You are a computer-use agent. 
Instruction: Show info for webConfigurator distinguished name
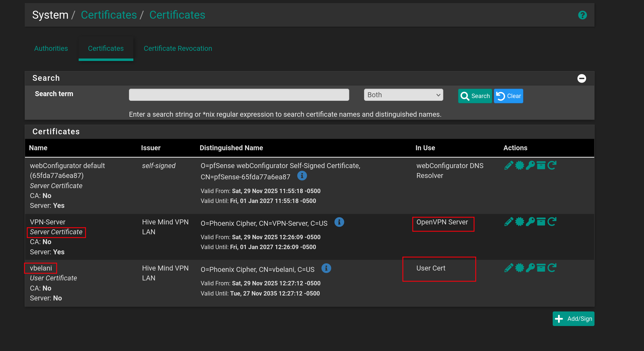click(302, 176)
